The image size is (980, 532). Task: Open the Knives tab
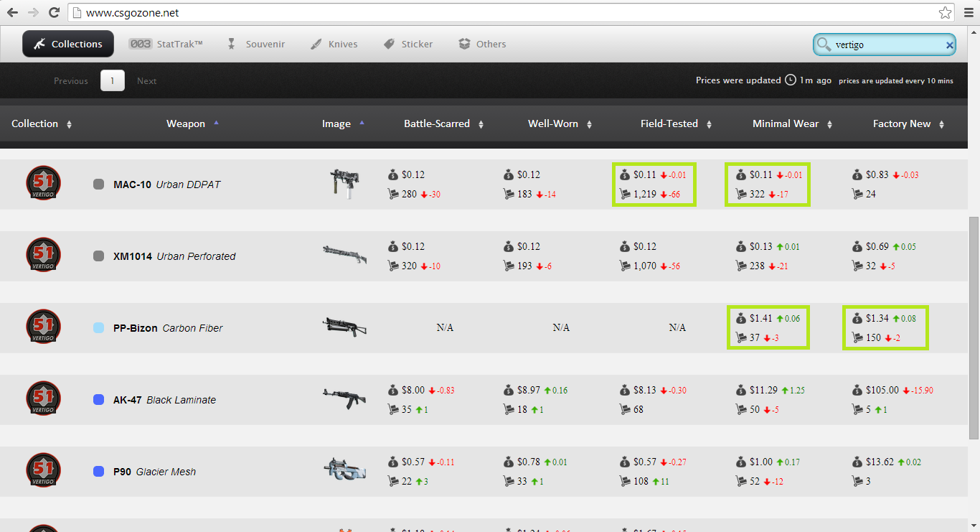(334, 44)
